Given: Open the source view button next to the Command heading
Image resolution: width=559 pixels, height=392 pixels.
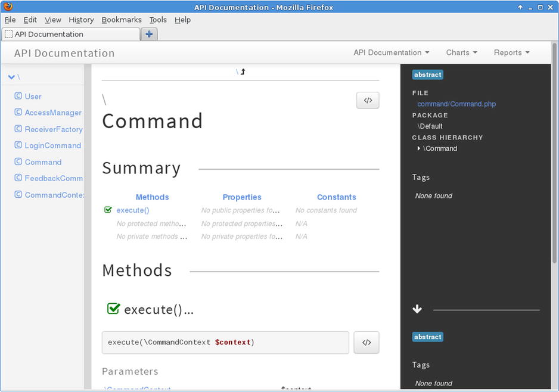Looking at the screenshot, I should tap(368, 100).
